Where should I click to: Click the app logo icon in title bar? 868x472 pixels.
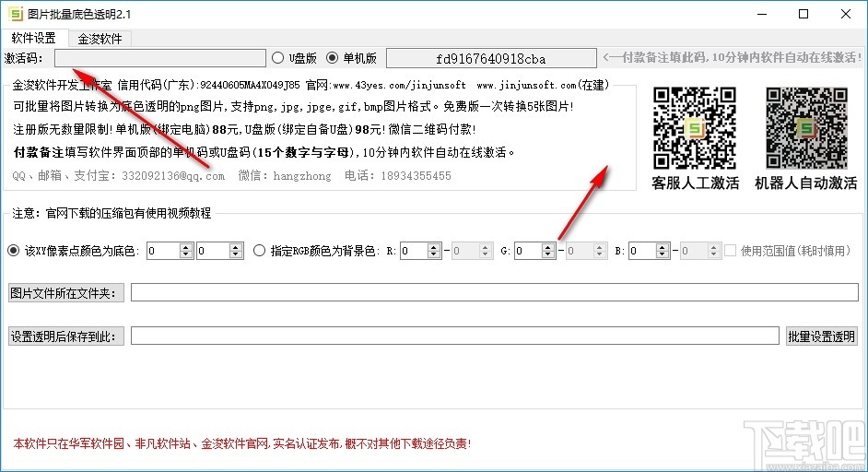click(x=16, y=14)
